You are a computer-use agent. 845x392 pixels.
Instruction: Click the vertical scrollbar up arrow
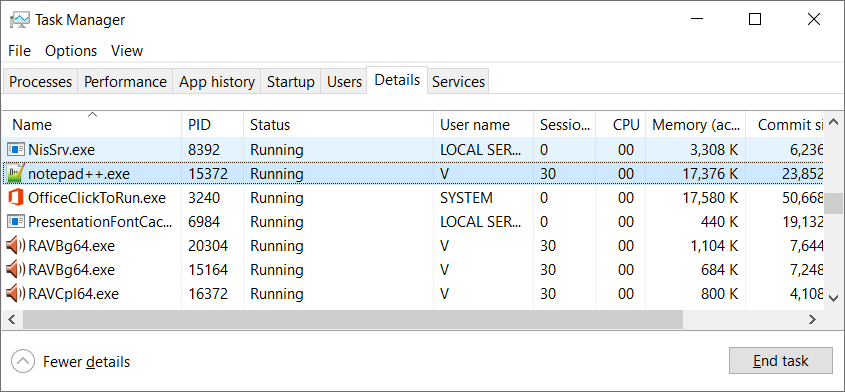(833, 121)
